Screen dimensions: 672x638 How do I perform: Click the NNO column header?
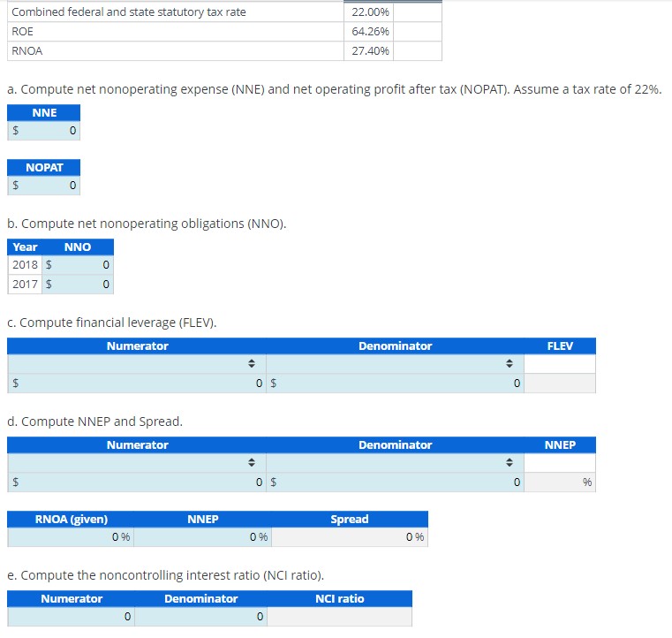click(78, 247)
